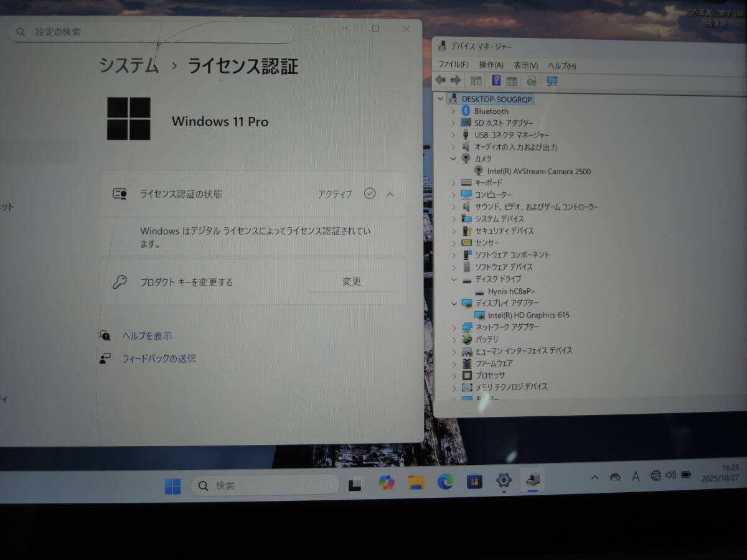Click the Back navigation arrow in Device Manager
Image resolution: width=747 pixels, height=560 pixels.
[x=441, y=80]
